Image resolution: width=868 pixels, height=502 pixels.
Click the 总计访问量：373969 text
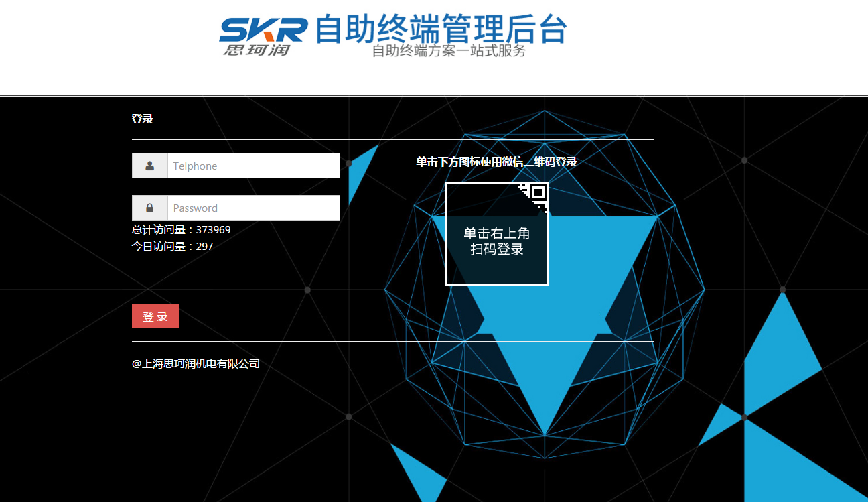coord(182,229)
